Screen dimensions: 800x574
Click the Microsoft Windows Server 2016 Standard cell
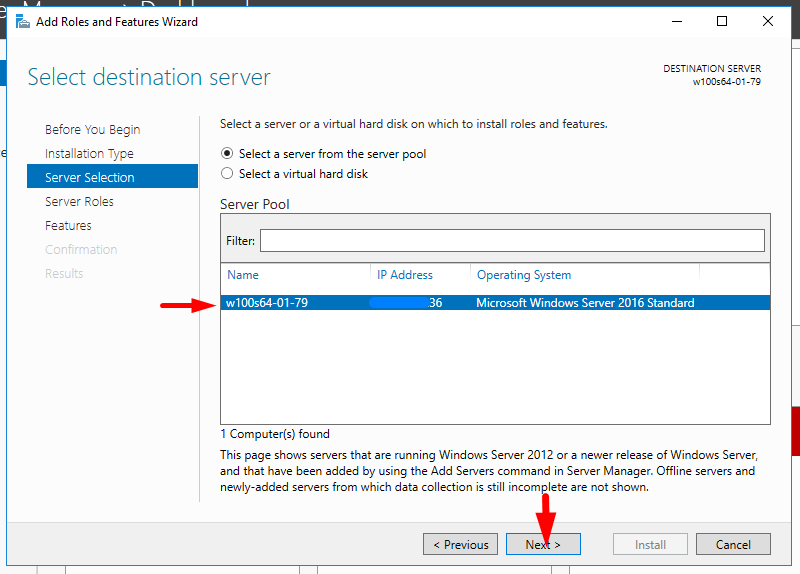(x=585, y=303)
